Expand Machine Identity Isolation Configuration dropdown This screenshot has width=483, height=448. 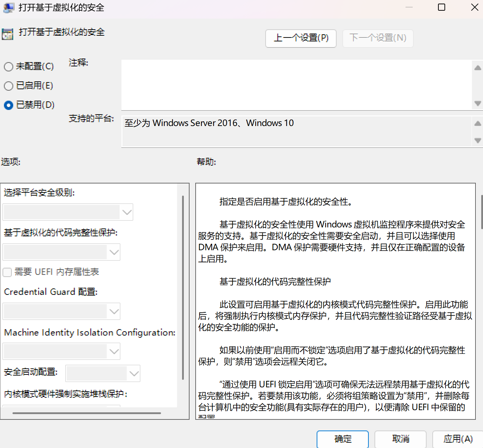tap(61, 351)
